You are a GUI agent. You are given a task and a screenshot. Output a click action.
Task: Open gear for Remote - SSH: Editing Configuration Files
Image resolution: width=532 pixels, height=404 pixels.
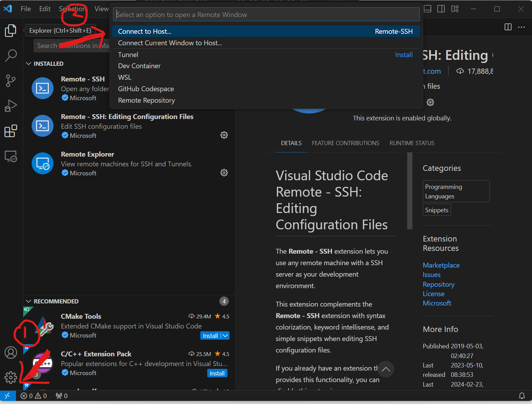pyautogui.click(x=224, y=135)
